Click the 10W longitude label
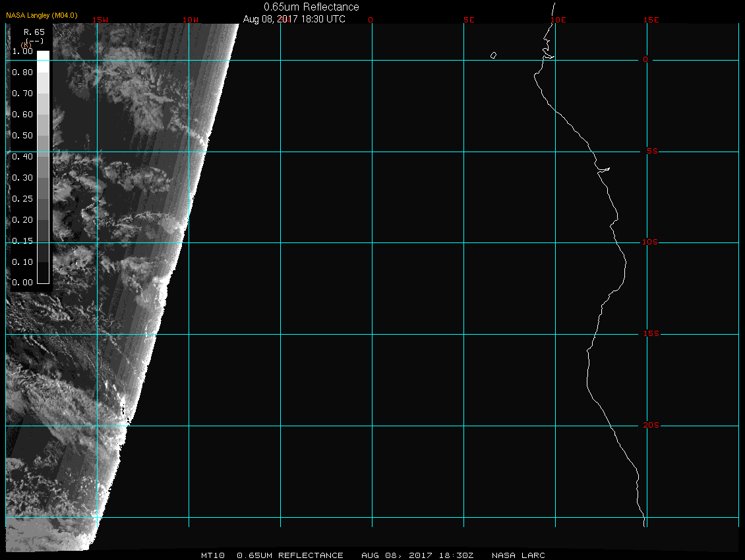Image resolution: width=745 pixels, height=560 pixels. coord(191,20)
